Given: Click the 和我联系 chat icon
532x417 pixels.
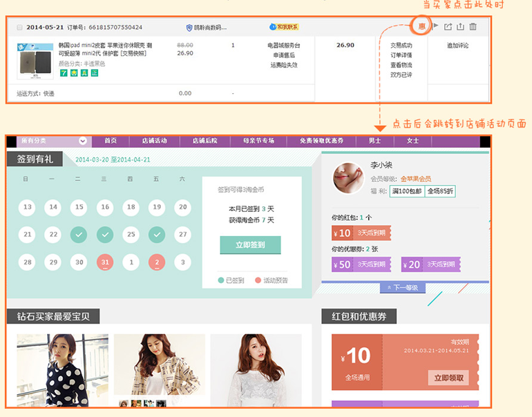Looking at the screenshot, I should [283, 27].
